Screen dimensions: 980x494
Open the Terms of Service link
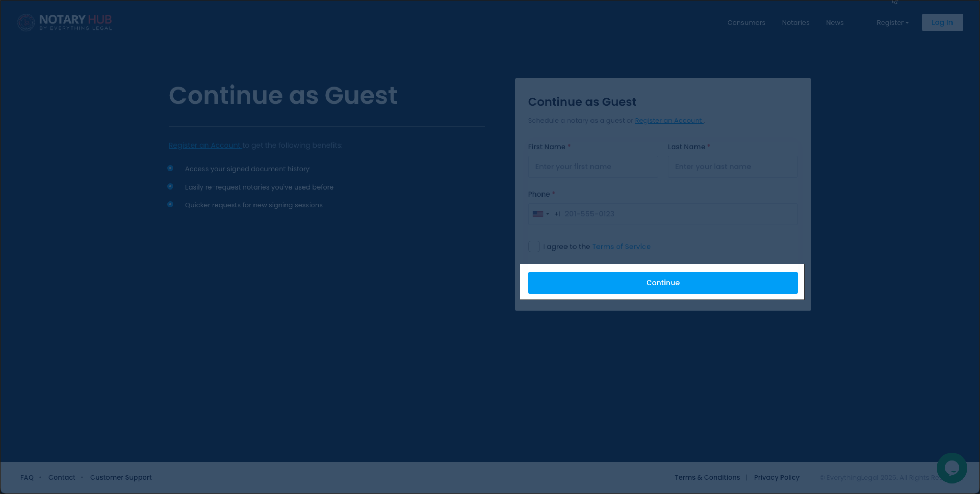[621, 247]
